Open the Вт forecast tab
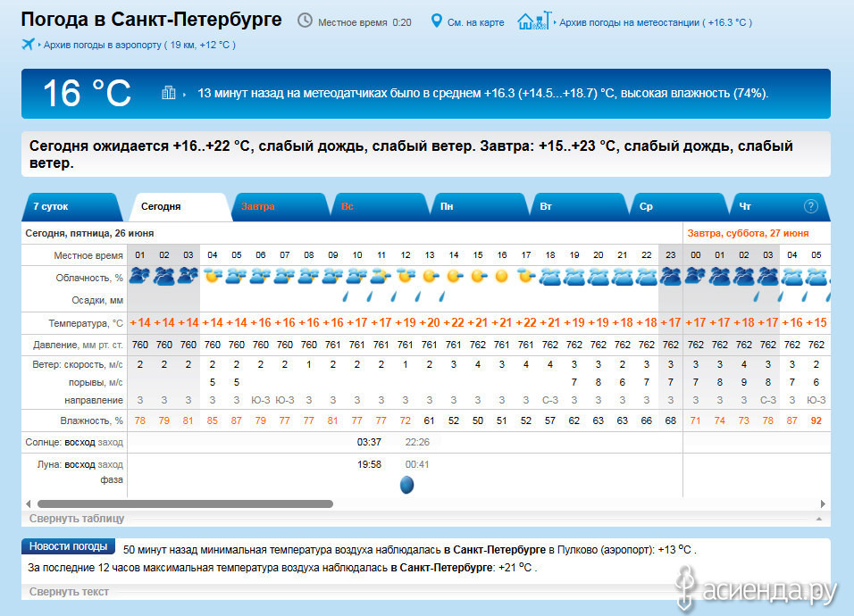Viewport: 854px width, 616px height. click(x=580, y=207)
